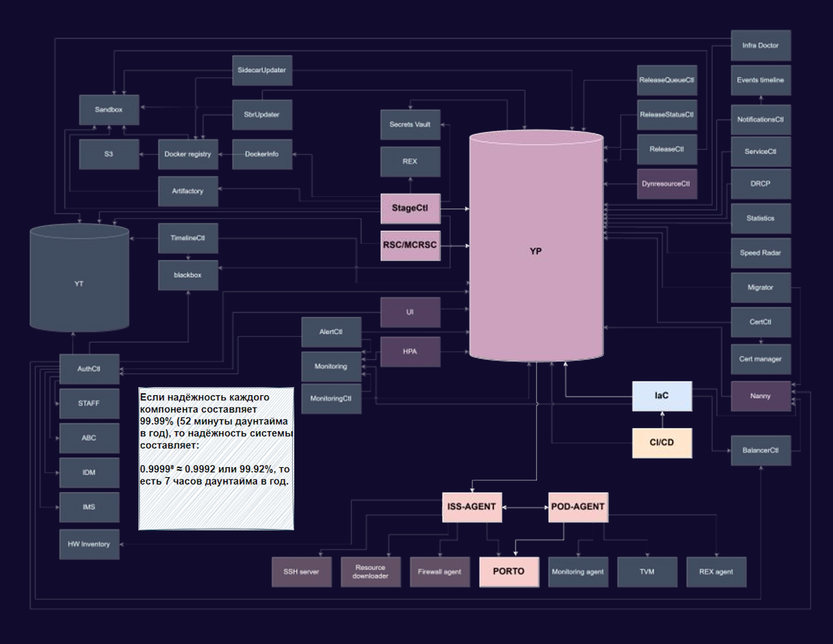Click the Statistics node
833x644 pixels.
click(x=760, y=218)
